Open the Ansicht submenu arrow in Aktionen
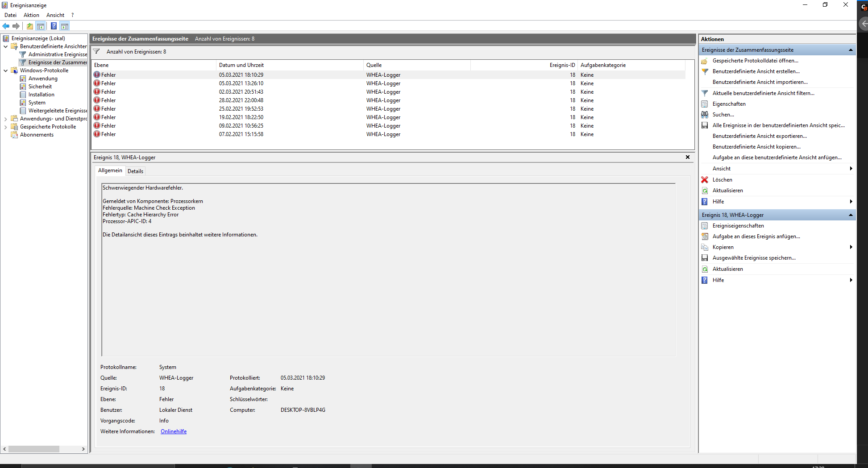The image size is (868, 468). [851, 169]
